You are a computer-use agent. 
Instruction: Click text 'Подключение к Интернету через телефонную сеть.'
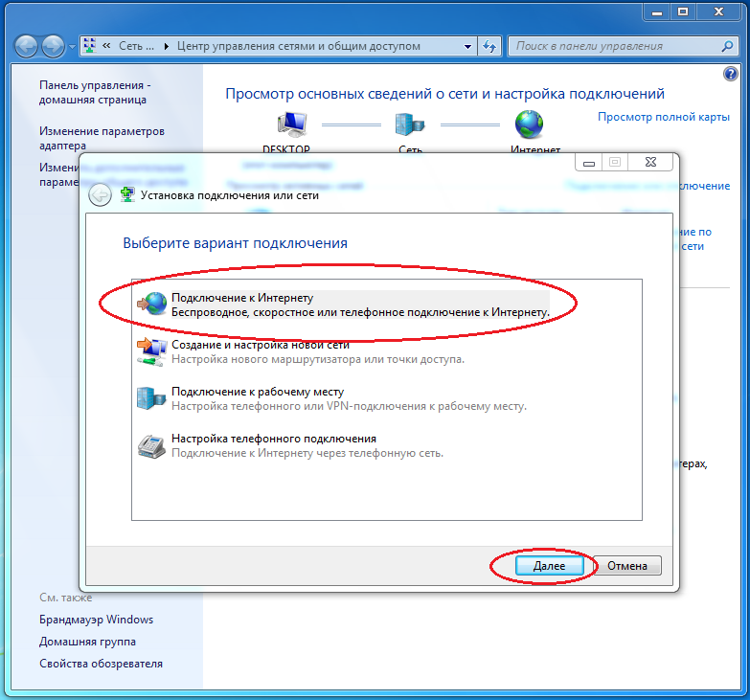[307, 453]
